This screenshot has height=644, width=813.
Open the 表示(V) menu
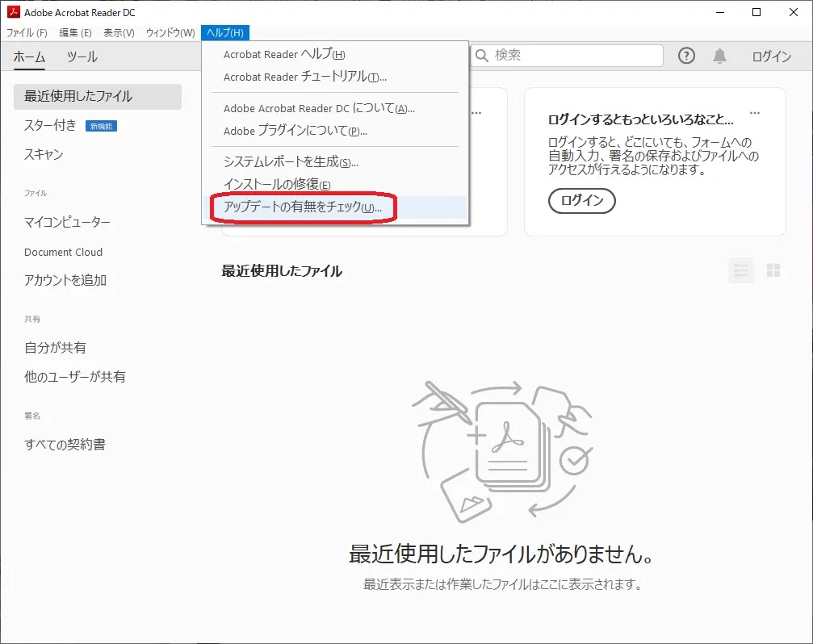(x=119, y=32)
